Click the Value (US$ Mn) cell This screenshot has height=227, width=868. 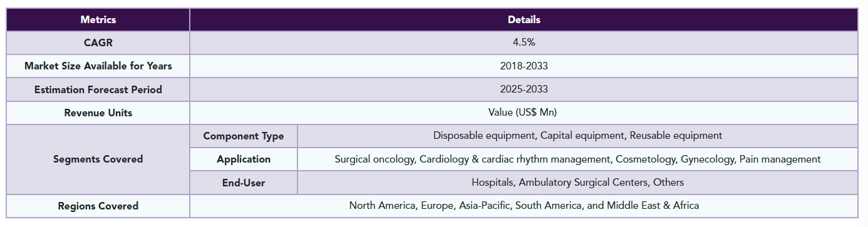point(524,113)
